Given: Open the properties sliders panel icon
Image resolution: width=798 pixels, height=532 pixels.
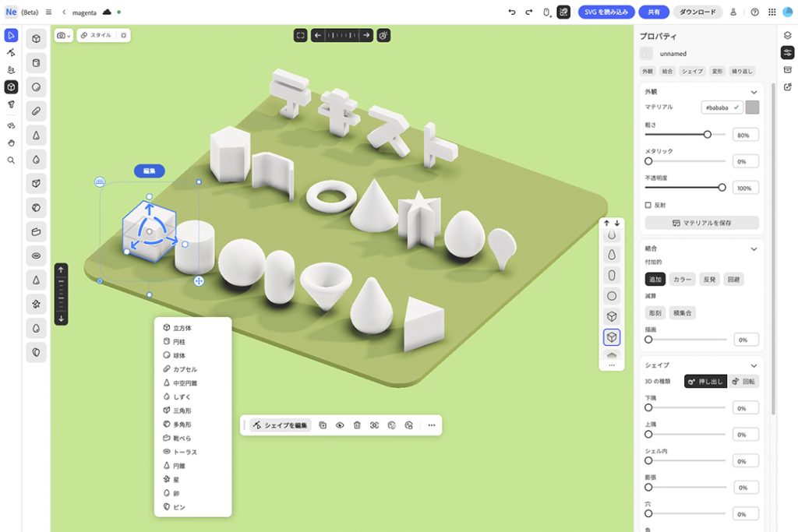Looking at the screenshot, I should 787,52.
